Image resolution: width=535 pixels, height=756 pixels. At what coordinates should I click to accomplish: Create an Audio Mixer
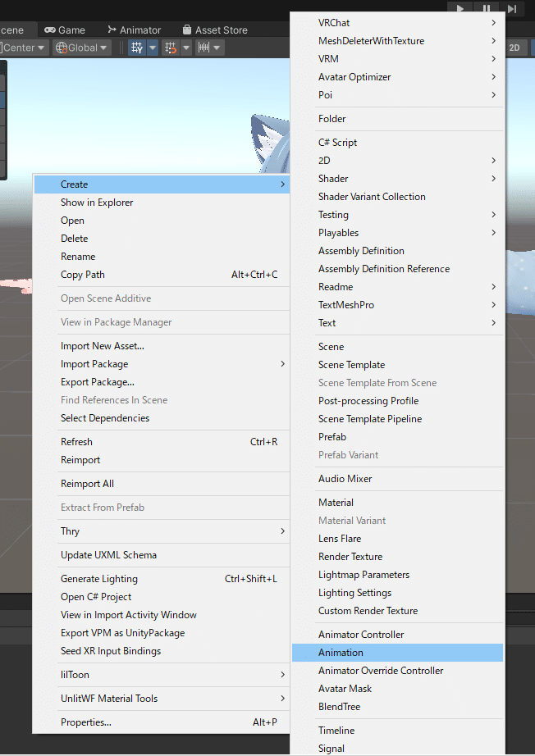(397, 479)
